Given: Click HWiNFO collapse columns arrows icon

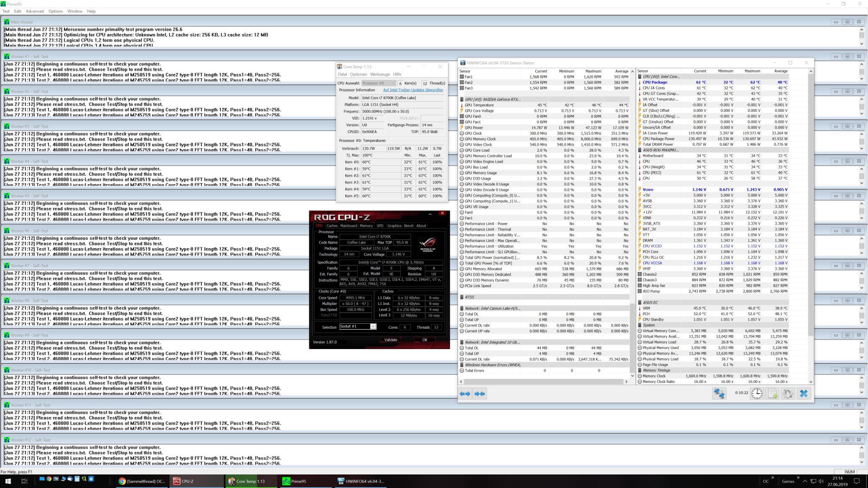Looking at the screenshot, I should tap(480, 394).
